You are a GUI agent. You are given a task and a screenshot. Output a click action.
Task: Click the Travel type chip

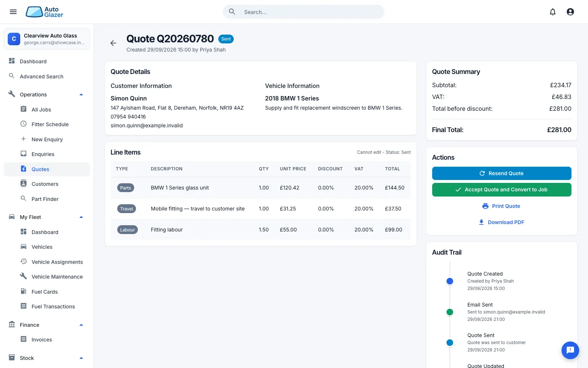127,209
